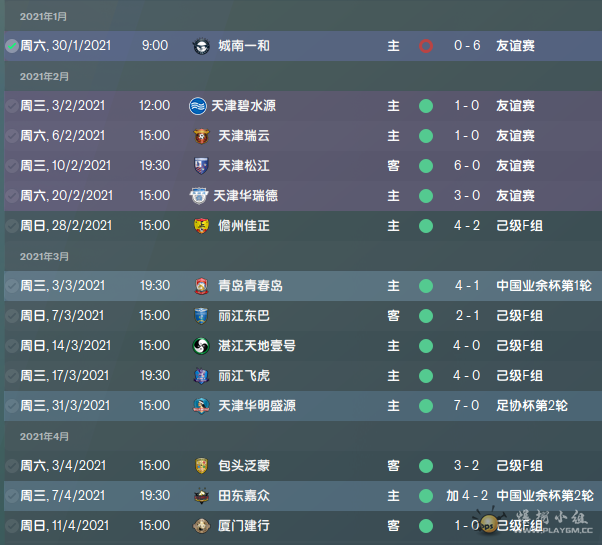
Task: Open the 中国业余杯第1轮 competition link
Action: (545, 286)
